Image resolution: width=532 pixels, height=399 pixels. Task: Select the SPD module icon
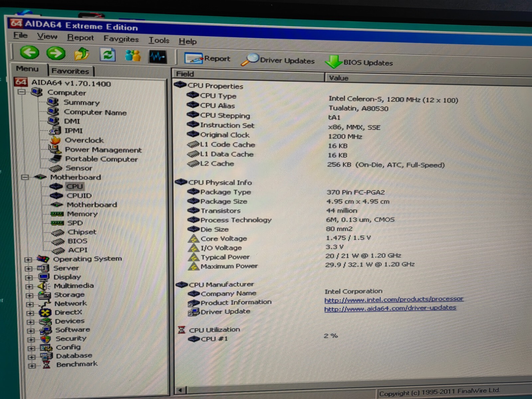pyautogui.click(x=58, y=223)
